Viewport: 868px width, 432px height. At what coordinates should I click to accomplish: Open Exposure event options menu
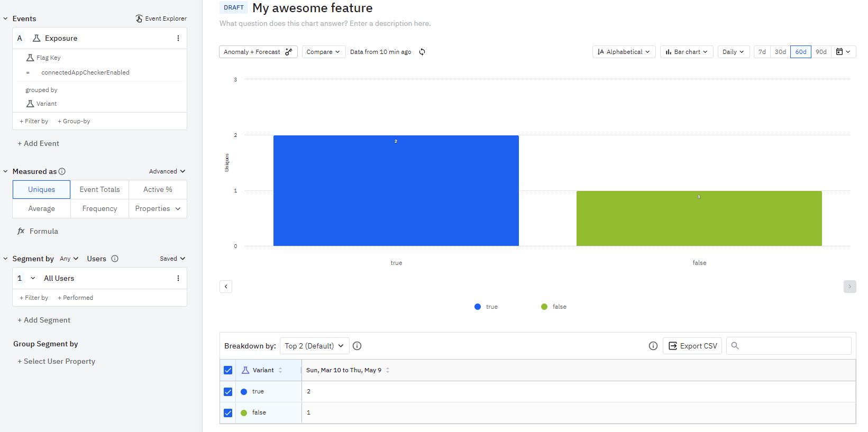pos(178,38)
